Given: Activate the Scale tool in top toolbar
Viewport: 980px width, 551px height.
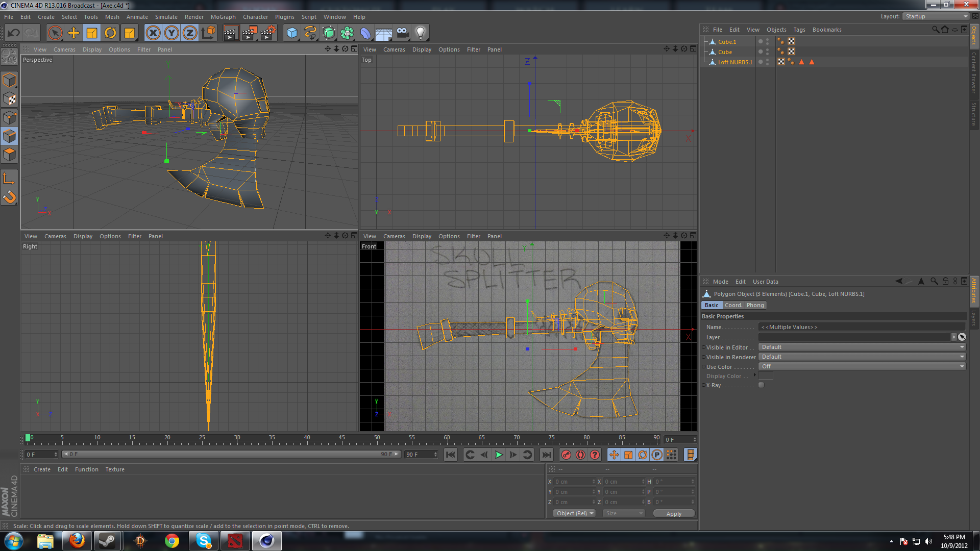Looking at the screenshot, I should (92, 33).
